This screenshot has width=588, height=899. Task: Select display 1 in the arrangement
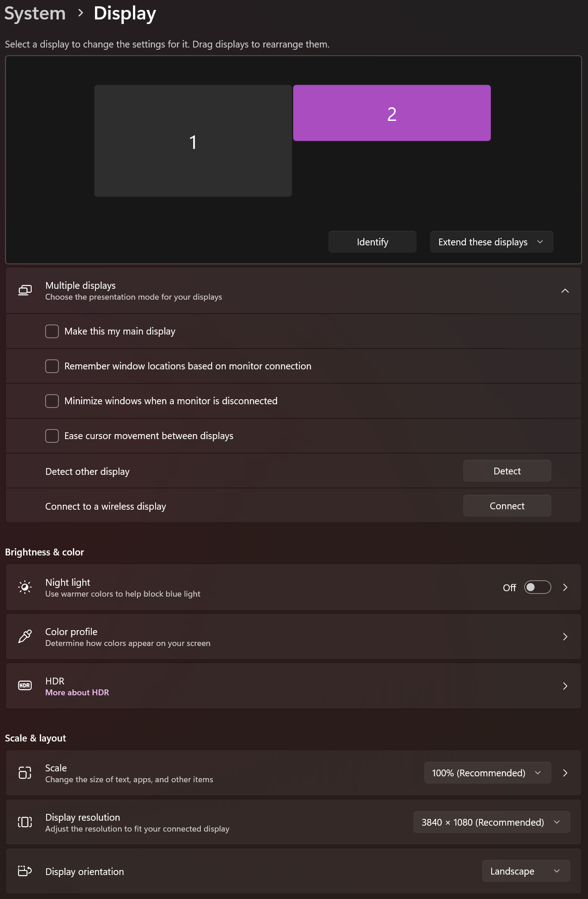(193, 141)
